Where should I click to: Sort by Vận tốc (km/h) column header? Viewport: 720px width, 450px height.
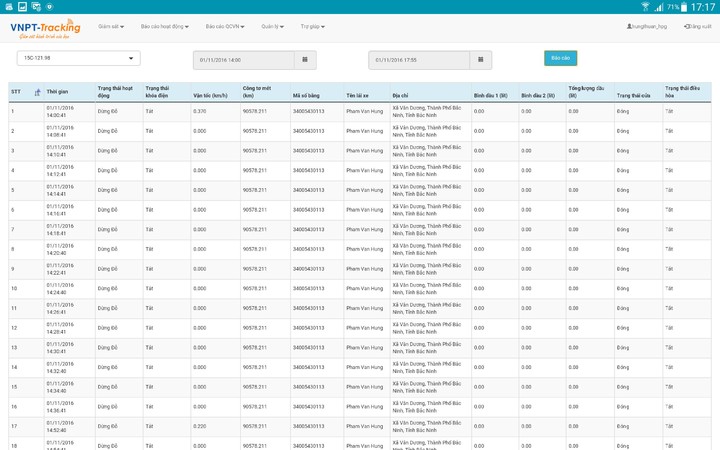pyautogui.click(x=215, y=92)
